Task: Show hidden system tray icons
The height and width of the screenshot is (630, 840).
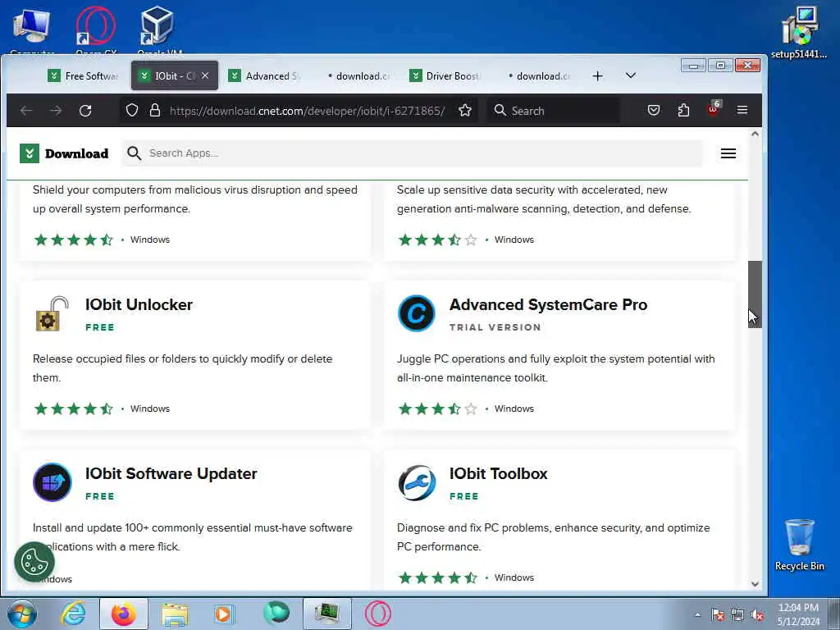Action: click(697, 615)
